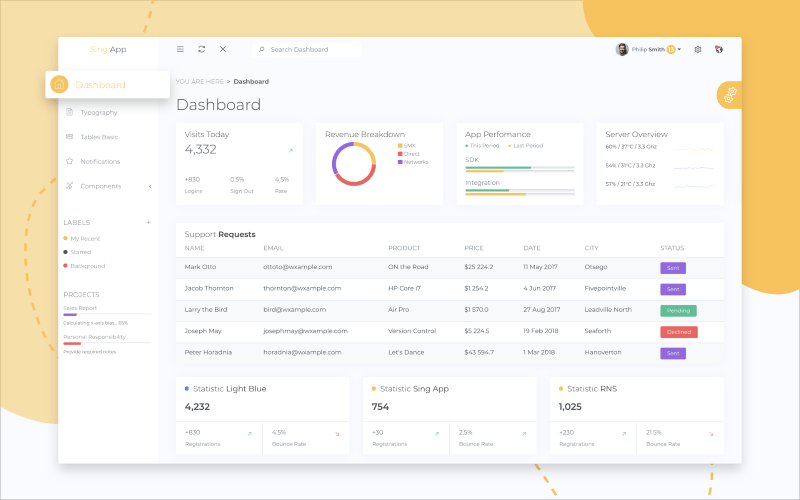Click Statistic Sing App bounce rate arrow

point(524,434)
